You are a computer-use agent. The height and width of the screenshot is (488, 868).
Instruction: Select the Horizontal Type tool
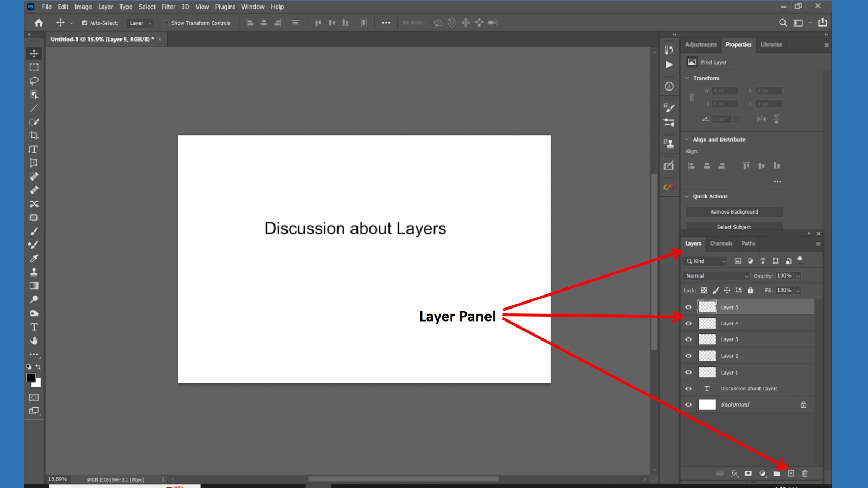point(34,327)
